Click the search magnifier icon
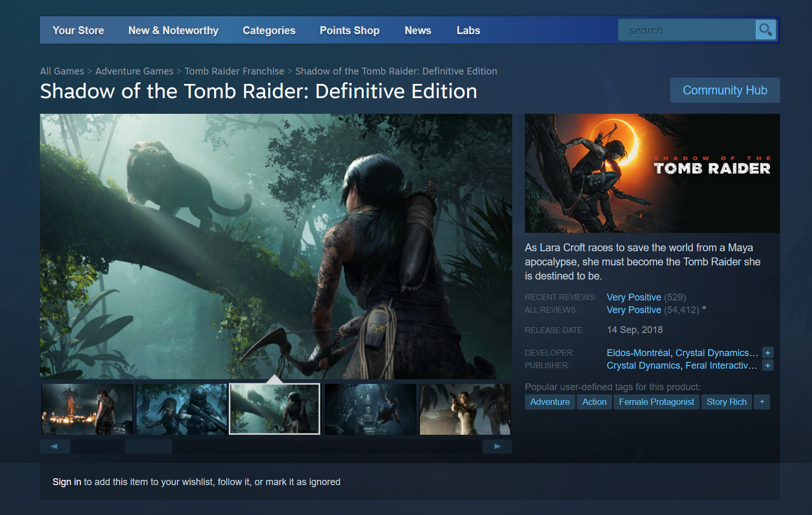The width and height of the screenshot is (812, 515). (x=765, y=30)
